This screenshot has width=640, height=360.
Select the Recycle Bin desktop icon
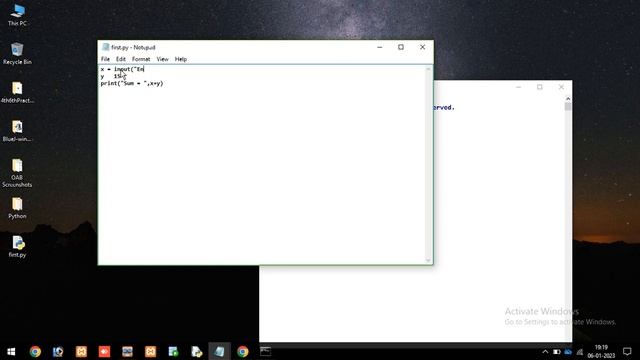point(17,53)
